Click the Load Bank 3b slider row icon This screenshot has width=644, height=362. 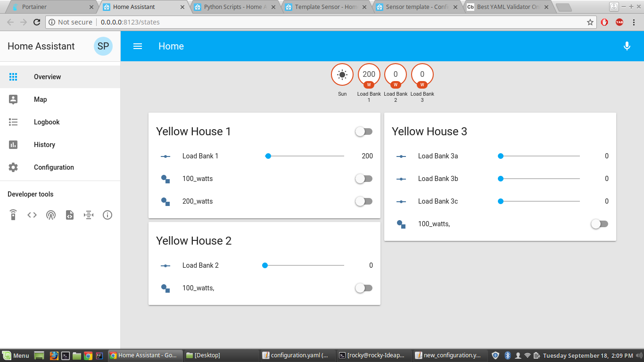point(401,179)
